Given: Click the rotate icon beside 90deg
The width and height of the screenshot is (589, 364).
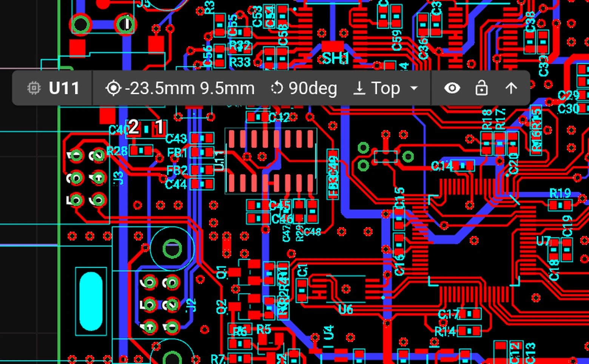Looking at the screenshot, I should click(277, 88).
